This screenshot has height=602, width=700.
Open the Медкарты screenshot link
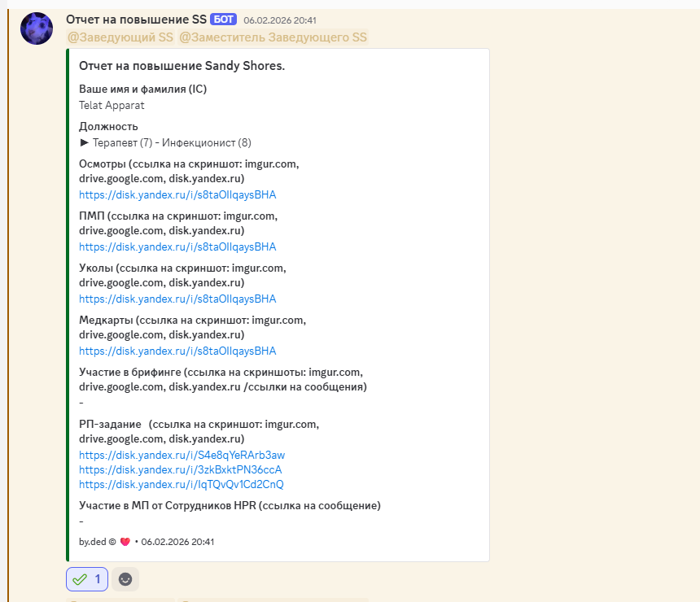click(178, 351)
